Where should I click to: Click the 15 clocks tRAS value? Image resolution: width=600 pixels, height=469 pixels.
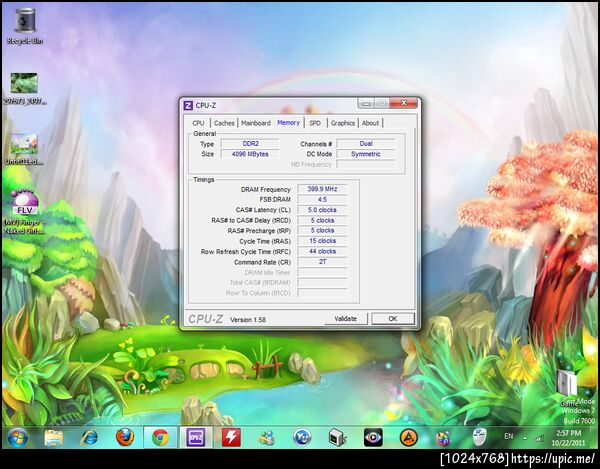coord(322,241)
